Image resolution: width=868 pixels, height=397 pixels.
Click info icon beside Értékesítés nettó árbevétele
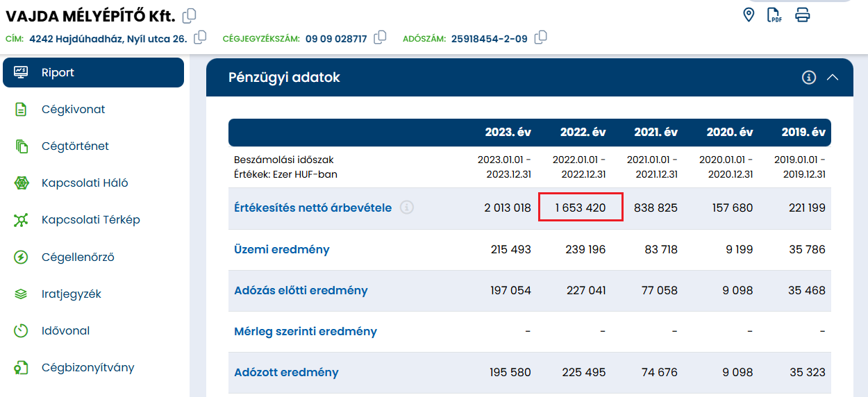(x=407, y=207)
